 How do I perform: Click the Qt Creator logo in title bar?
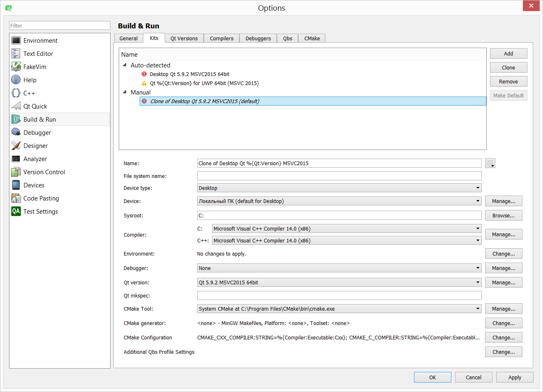point(9,8)
